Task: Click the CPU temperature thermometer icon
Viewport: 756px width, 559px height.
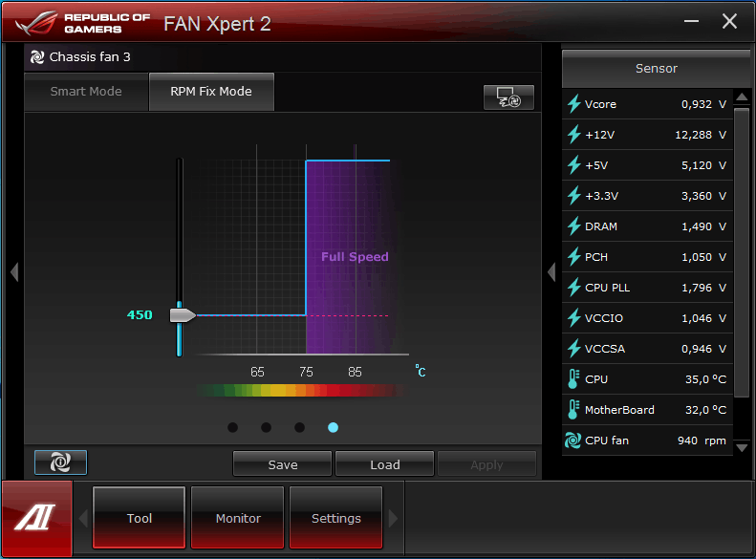Action: (573, 379)
